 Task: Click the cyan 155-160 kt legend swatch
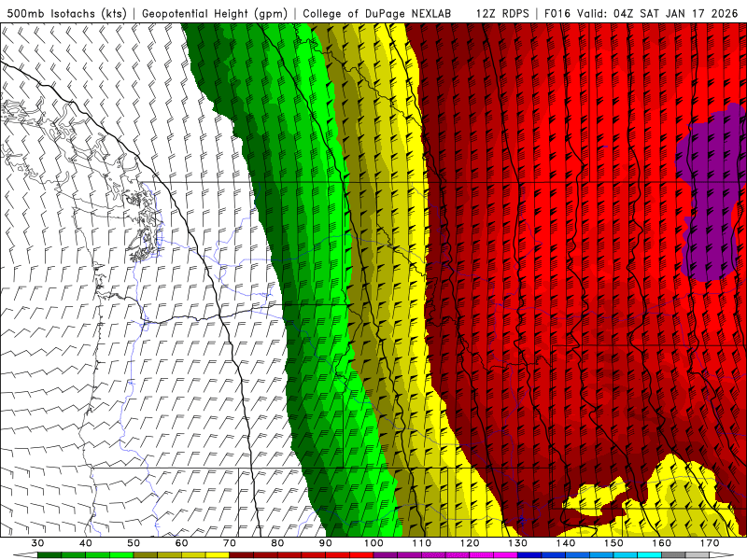click(x=650, y=555)
